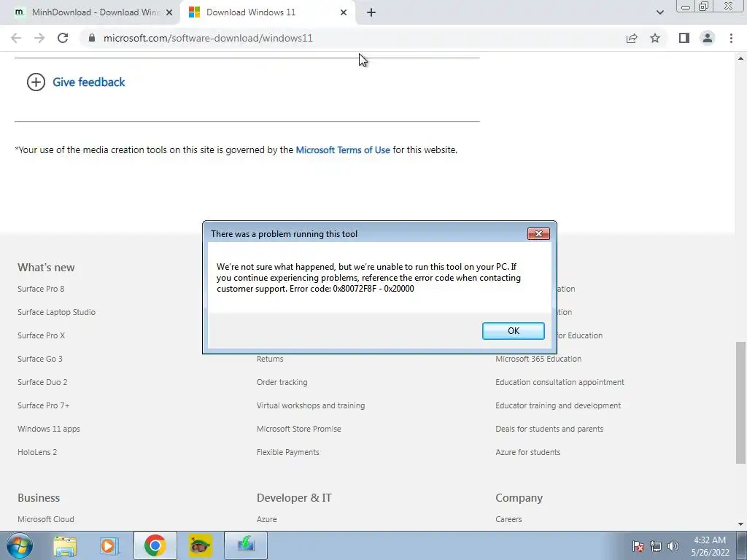Open Surface Pro X link

pyautogui.click(x=41, y=335)
